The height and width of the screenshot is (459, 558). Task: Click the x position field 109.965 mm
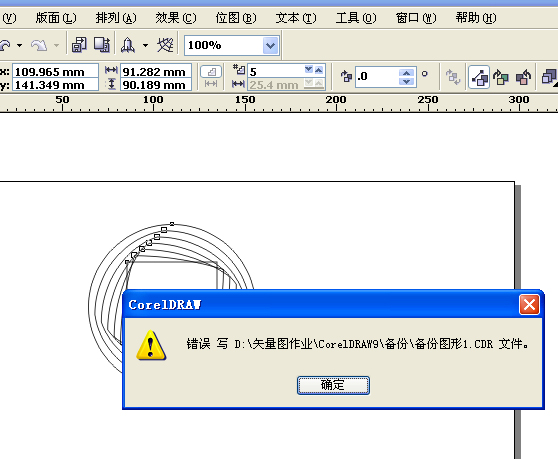[x=55, y=71]
